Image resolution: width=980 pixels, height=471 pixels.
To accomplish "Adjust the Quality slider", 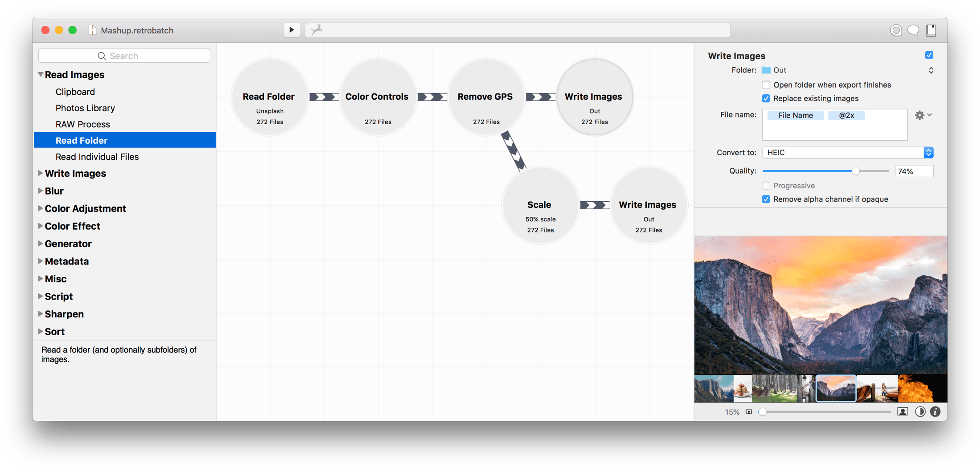I will coord(855,171).
